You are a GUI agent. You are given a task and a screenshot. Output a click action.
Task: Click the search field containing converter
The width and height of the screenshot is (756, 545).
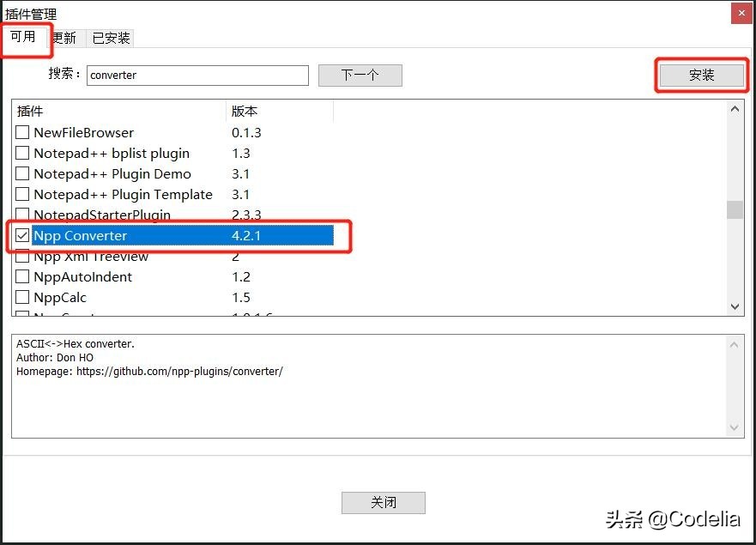pyautogui.click(x=197, y=76)
